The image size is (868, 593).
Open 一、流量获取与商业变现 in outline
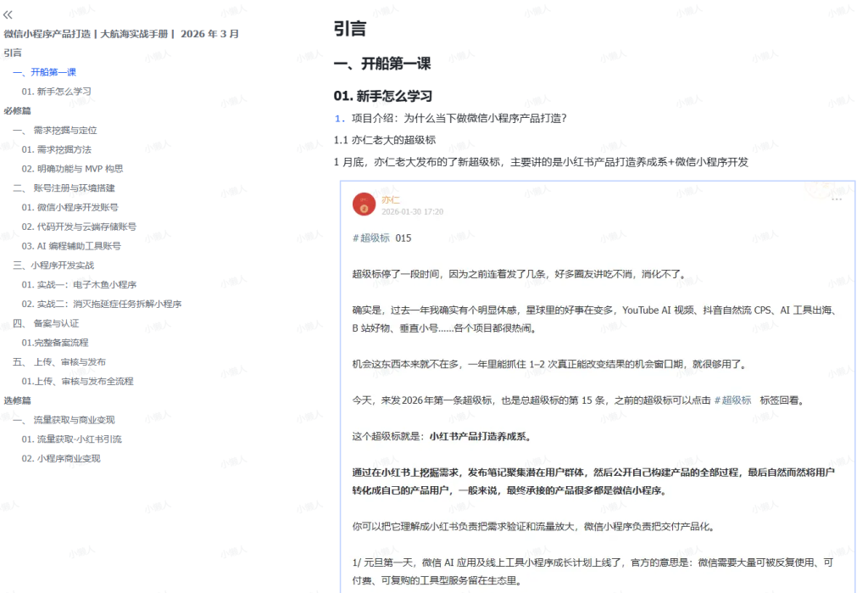pos(64,420)
